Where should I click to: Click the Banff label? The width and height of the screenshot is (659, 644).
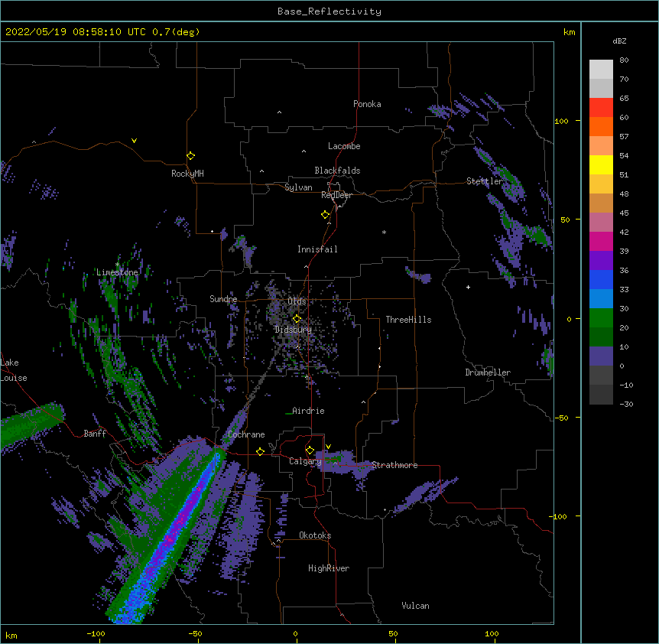[x=95, y=434]
